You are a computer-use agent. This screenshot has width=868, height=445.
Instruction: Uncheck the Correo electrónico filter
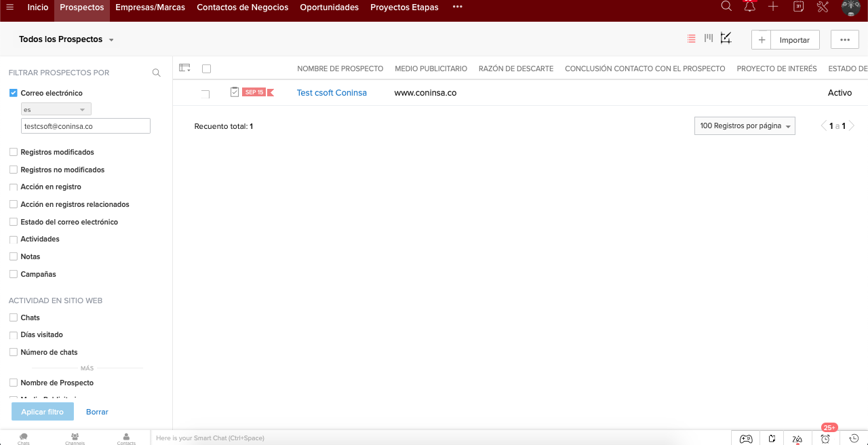click(14, 93)
